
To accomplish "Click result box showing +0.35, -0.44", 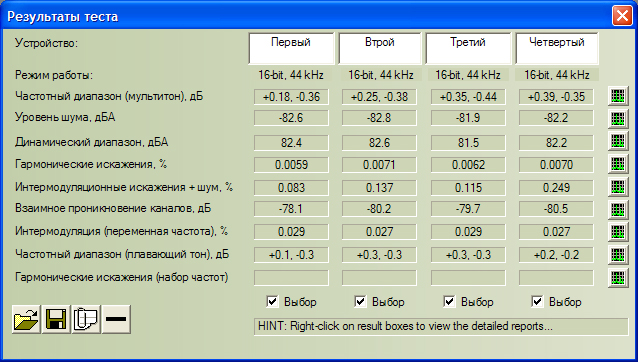I will pyautogui.click(x=468, y=97).
